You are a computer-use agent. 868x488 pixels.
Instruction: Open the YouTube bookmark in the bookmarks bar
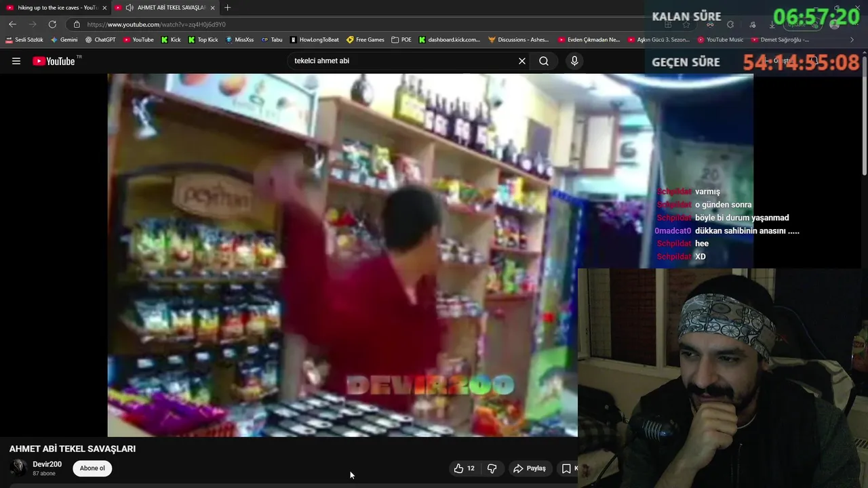[138, 40]
